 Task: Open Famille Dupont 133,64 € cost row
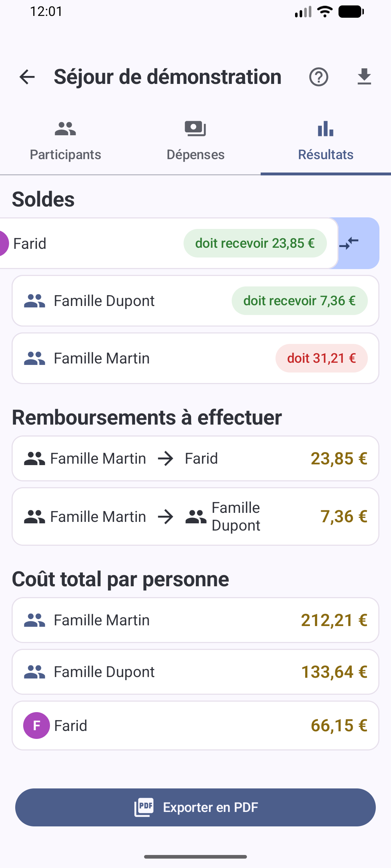(x=195, y=672)
